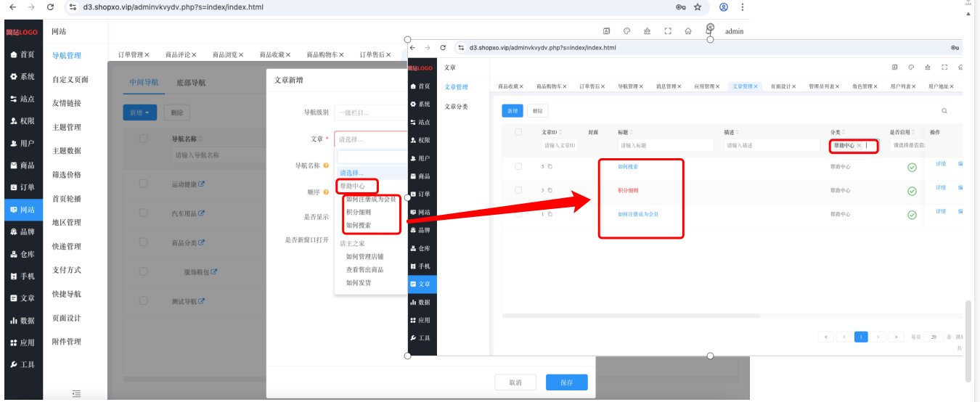Click the theme palette icon left of admin
The height and width of the screenshot is (402, 980).
click(x=626, y=31)
